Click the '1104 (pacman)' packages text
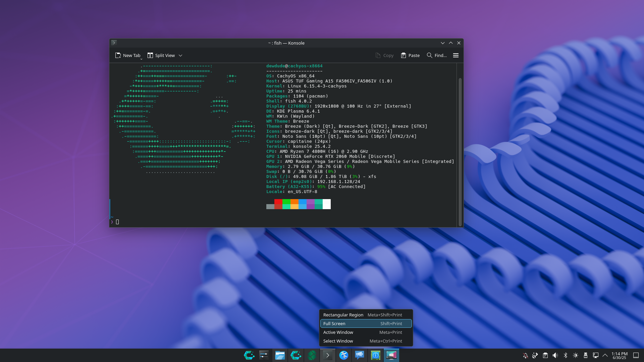The image size is (644, 362). (x=311, y=96)
